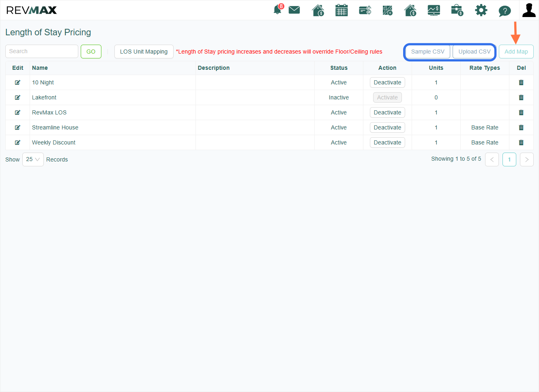The height and width of the screenshot is (392, 539).
Task: Deactivate the Streamline House map
Action: (387, 127)
